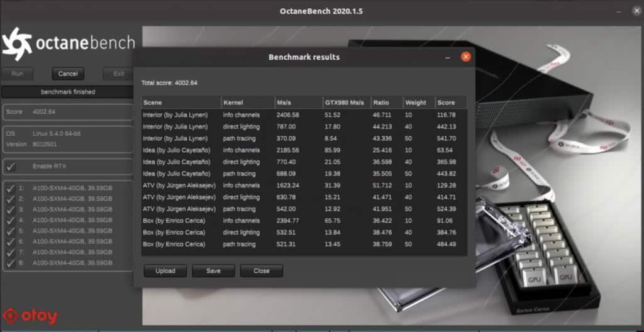The width and height of the screenshot is (644, 332).
Task: Click the Weight column header
Action: pyautogui.click(x=419, y=102)
